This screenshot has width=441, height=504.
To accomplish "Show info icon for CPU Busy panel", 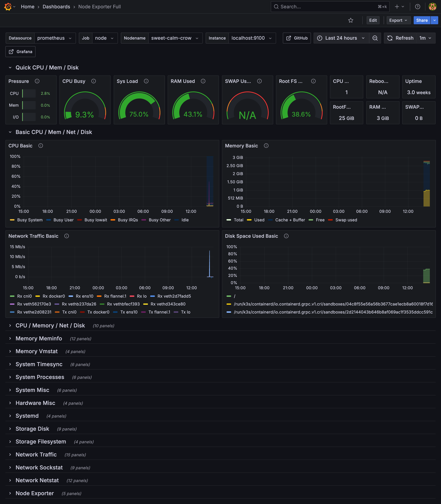I will [x=94, y=81].
